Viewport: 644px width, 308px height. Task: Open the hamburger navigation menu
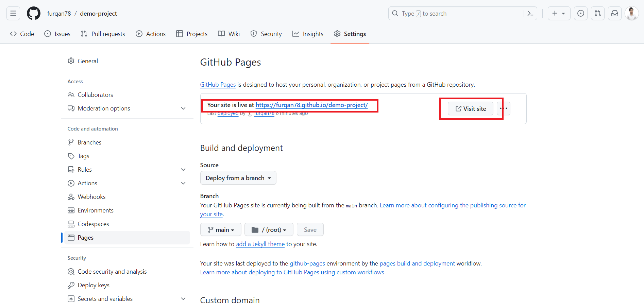click(x=13, y=13)
